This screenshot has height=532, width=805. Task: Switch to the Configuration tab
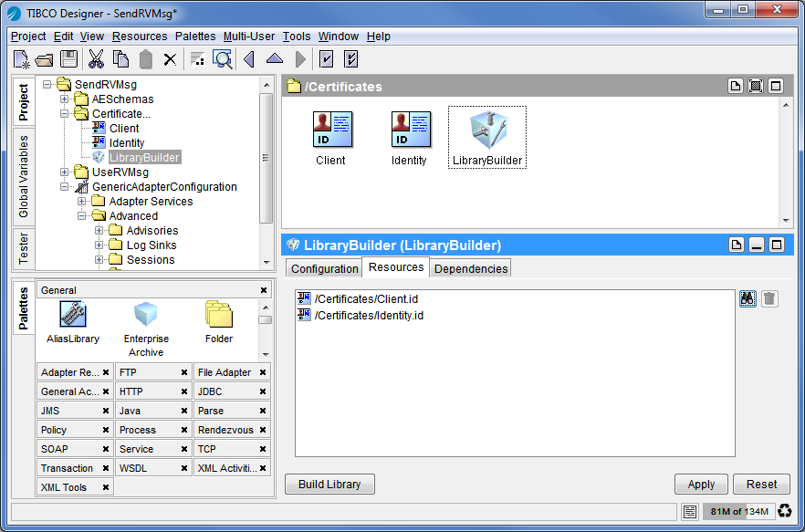click(325, 268)
